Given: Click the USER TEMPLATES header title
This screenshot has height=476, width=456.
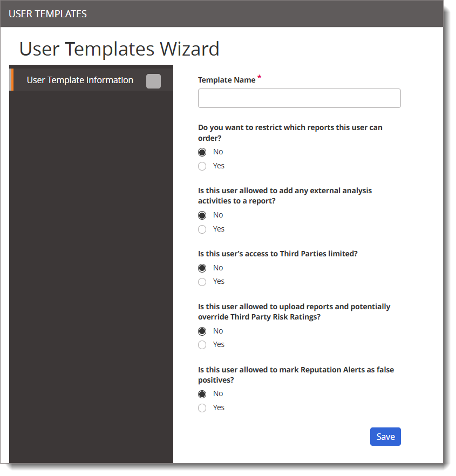Looking at the screenshot, I should point(47,14).
